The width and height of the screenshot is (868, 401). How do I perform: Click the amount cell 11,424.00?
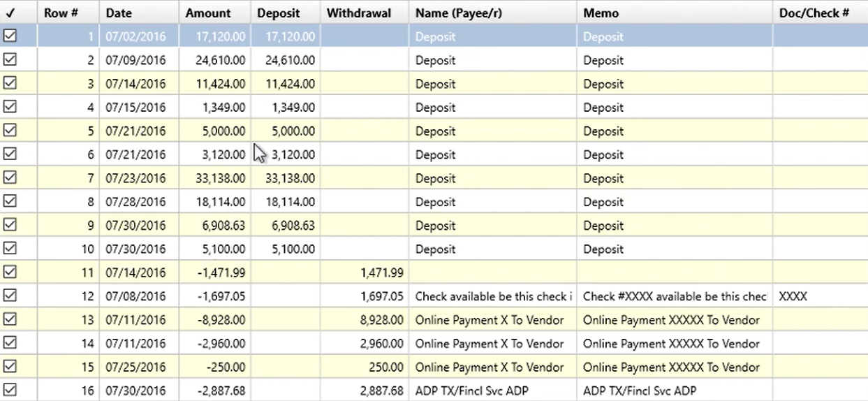(214, 84)
